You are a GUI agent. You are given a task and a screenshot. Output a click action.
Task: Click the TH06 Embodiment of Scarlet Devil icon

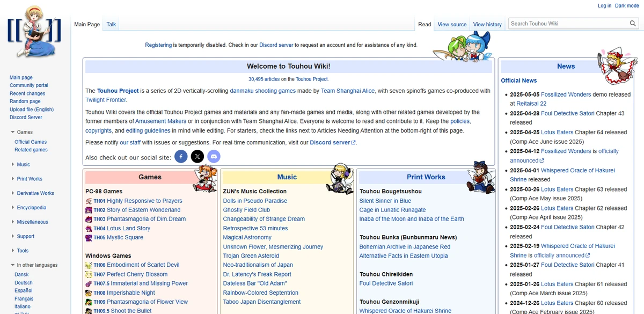[x=88, y=265]
